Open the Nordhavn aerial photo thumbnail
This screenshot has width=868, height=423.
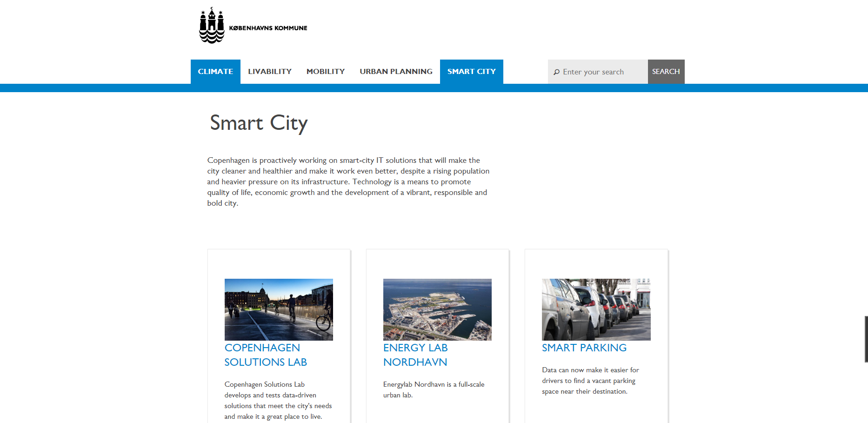point(437,309)
